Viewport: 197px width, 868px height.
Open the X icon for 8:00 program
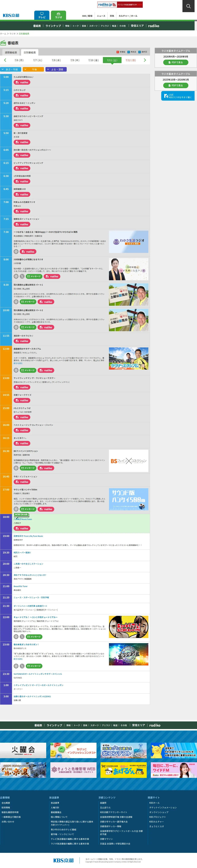pos(22,276)
